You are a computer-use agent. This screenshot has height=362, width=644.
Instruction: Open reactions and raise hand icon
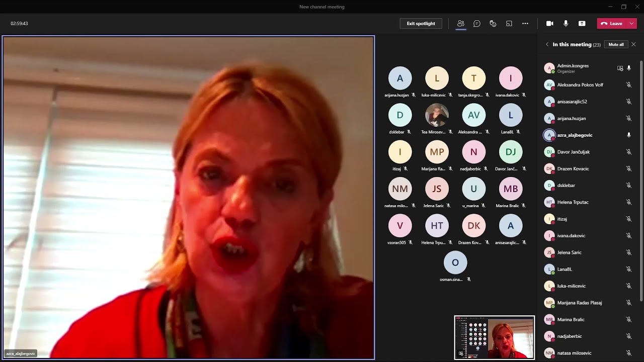click(493, 24)
